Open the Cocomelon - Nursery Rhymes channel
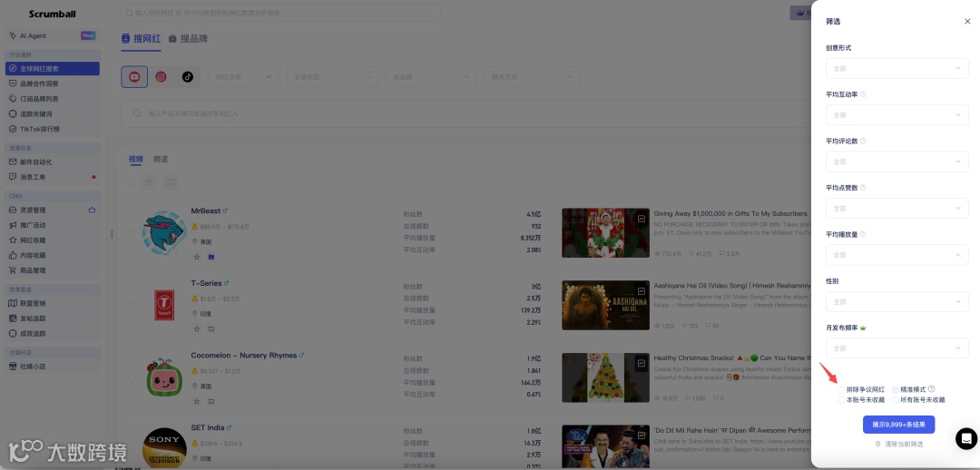This screenshot has height=470, width=980. [244, 355]
